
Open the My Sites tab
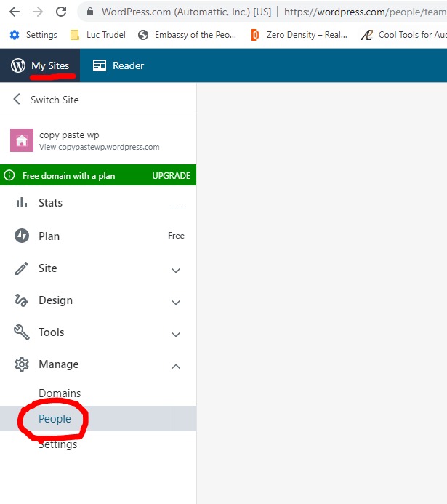click(x=40, y=65)
